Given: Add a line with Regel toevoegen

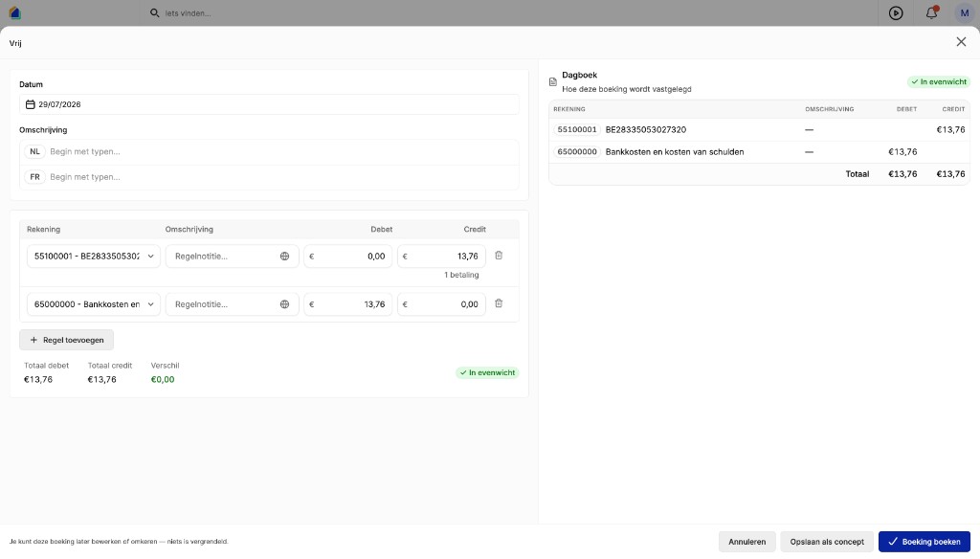Looking at the screenshot, I should [x=67, y=340].
